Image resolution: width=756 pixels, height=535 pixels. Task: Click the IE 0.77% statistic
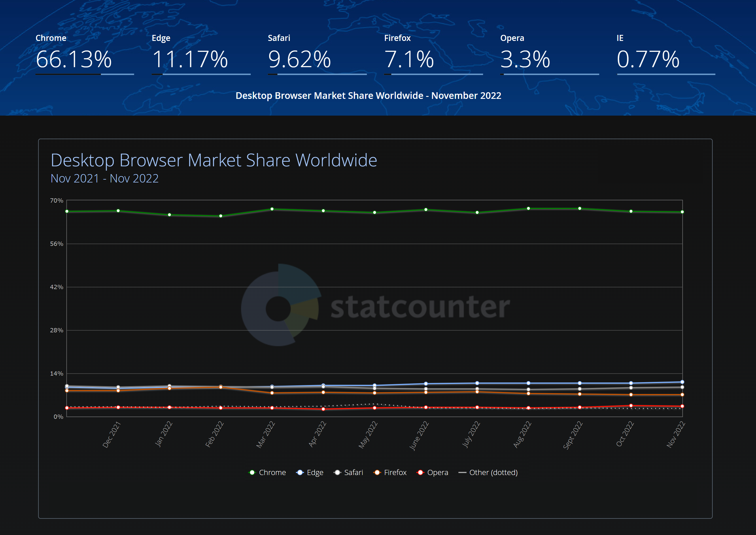click(x=648, y=59)
